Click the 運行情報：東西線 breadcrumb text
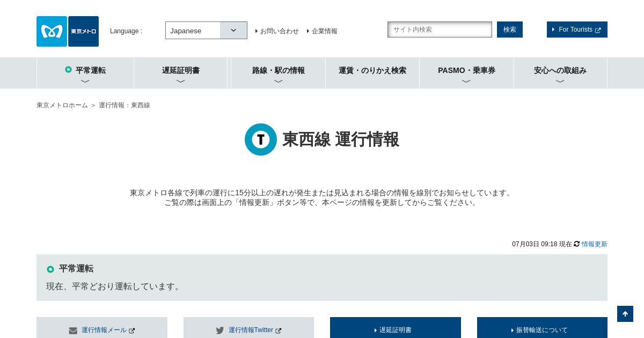644x338 pixels. pos(125,105)
